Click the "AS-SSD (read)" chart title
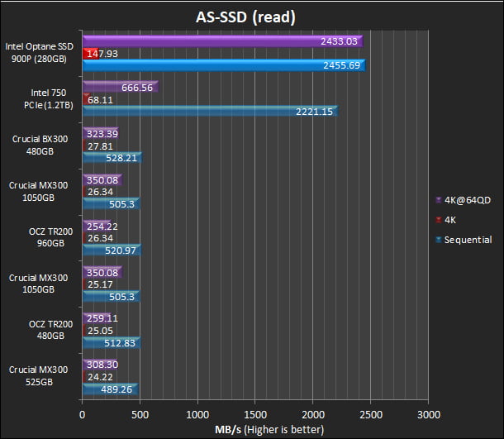The width and height of the screenshot is (504, 439). [245, 17]
